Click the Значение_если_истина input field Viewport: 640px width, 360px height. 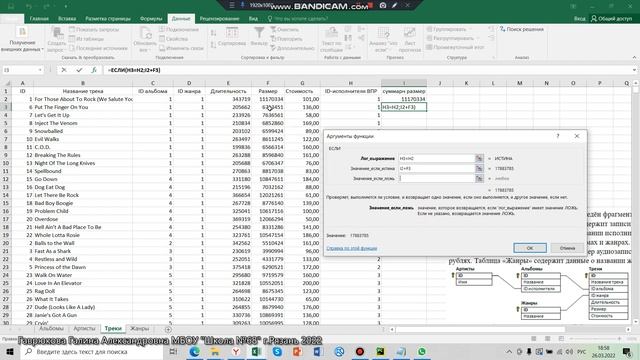click(436, 168)
